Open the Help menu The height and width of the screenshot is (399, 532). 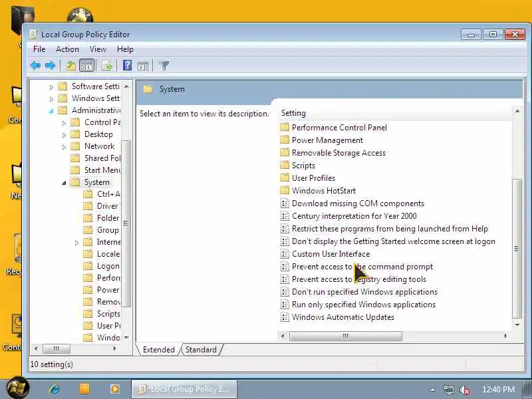[x=125, y=49]
